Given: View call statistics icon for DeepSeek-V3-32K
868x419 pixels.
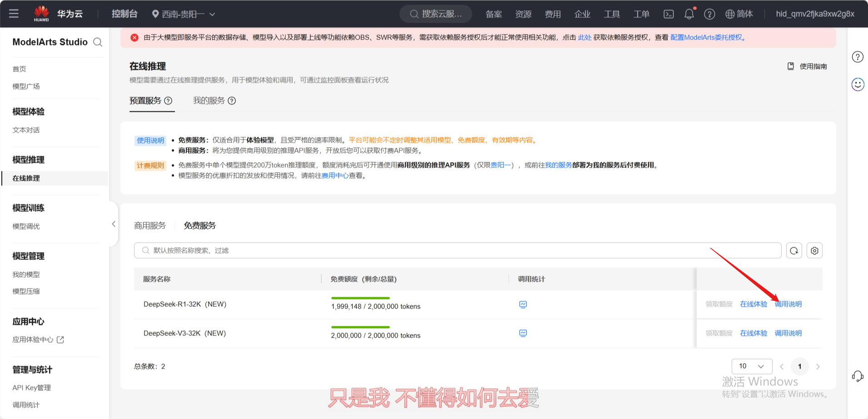Looking at the screenshot, I should point(523,333).
